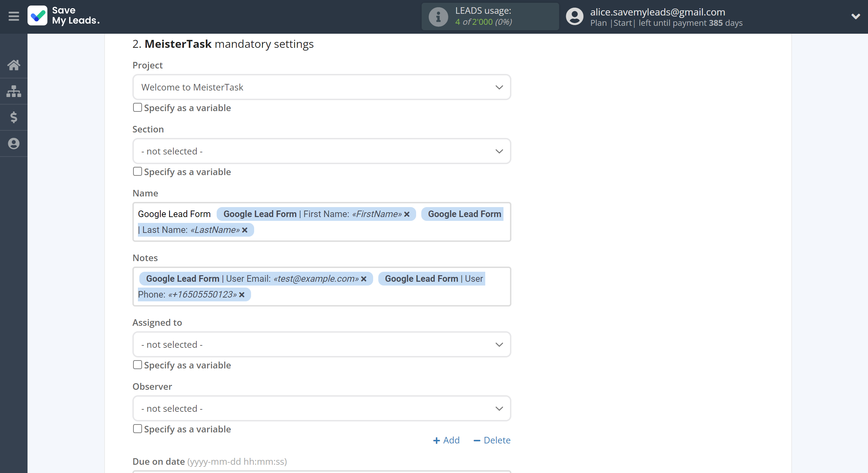Click the Save My Leads logo
The height and width of the screenshot is (473, 868).
(x=64, y=16)
